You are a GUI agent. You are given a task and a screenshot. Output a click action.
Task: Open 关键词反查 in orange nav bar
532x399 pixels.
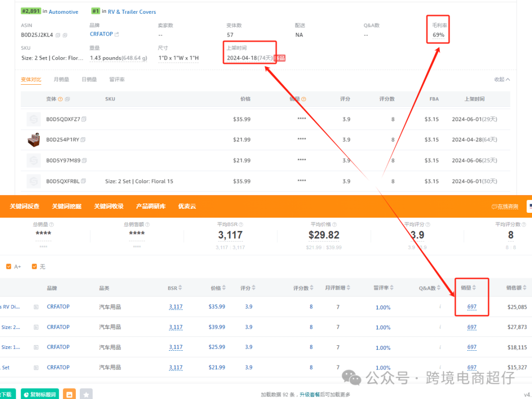click(x=25, y=206)
